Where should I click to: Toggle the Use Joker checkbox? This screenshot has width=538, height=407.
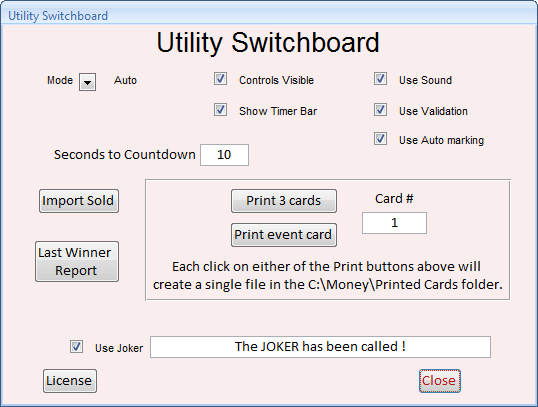point(76,347)
